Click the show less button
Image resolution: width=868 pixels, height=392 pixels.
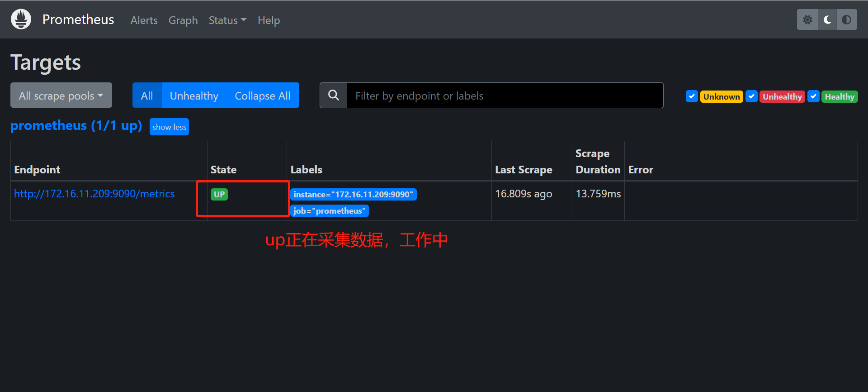pyautogui.click(x=169, y=127)
